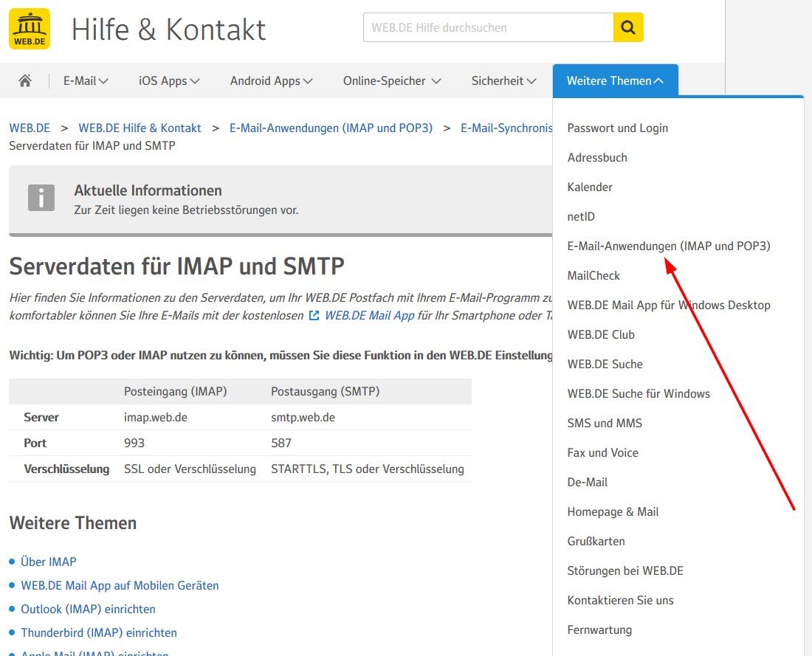Click the yellow search magnifier button
Viewport: 812px width, 656px height.
pos(628,27)
